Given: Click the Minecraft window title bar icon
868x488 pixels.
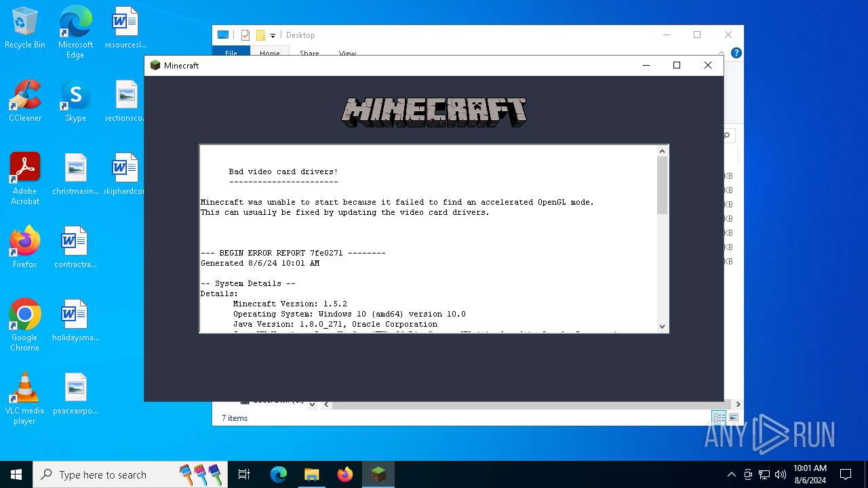Looking at the screenshot, I should 155,65.
